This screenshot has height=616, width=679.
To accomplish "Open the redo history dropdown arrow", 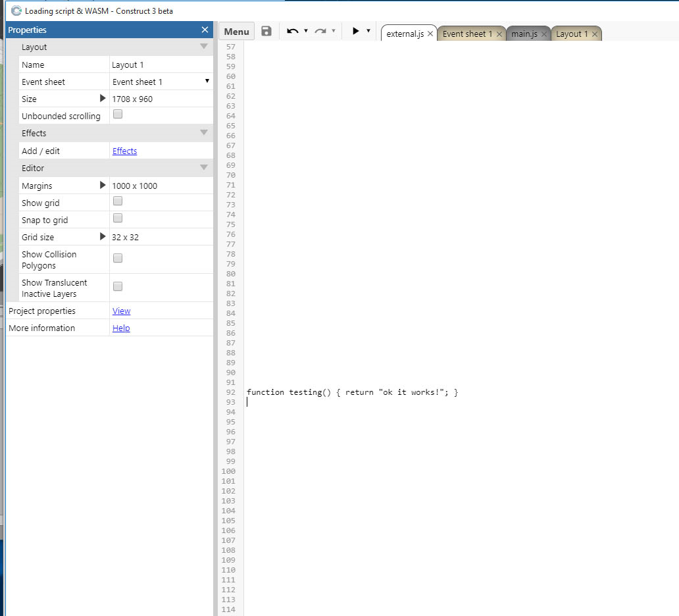I will pos(334,31).
